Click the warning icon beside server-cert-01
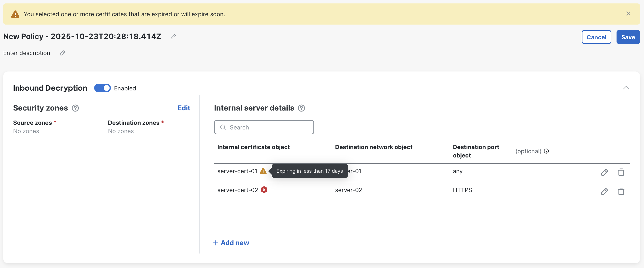644x268 pixels. 263,171
